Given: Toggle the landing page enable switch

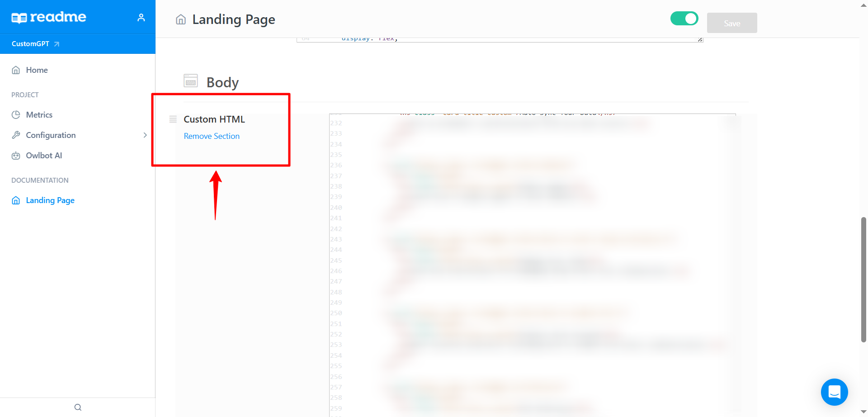Looking at the screenshot, I should (684, 19).
